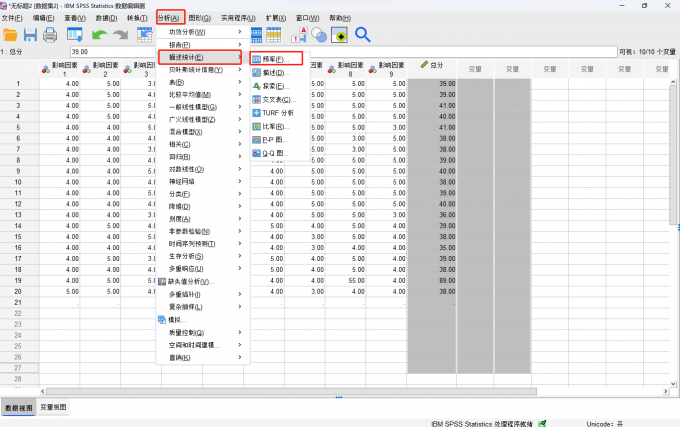Click the 频率(F) frequencies submenu icon
This screenshot has height=427, width=680.
coord(256,59)
